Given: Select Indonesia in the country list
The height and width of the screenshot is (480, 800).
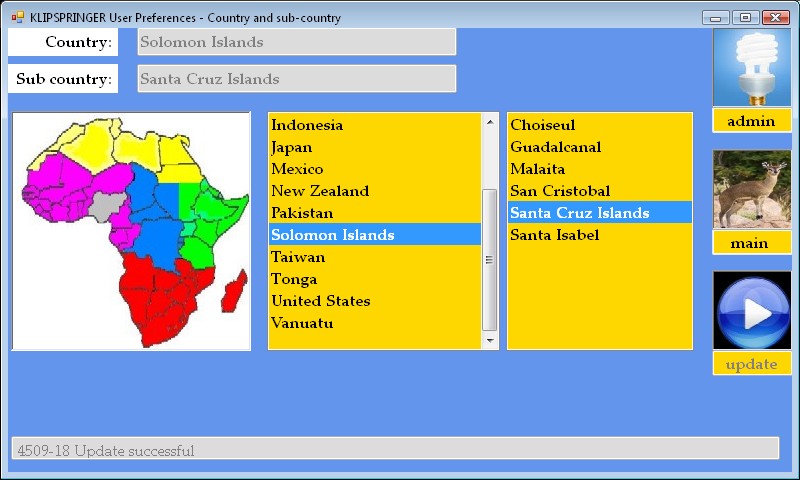Looking at the screenshot, I should (x=307, y=125).
